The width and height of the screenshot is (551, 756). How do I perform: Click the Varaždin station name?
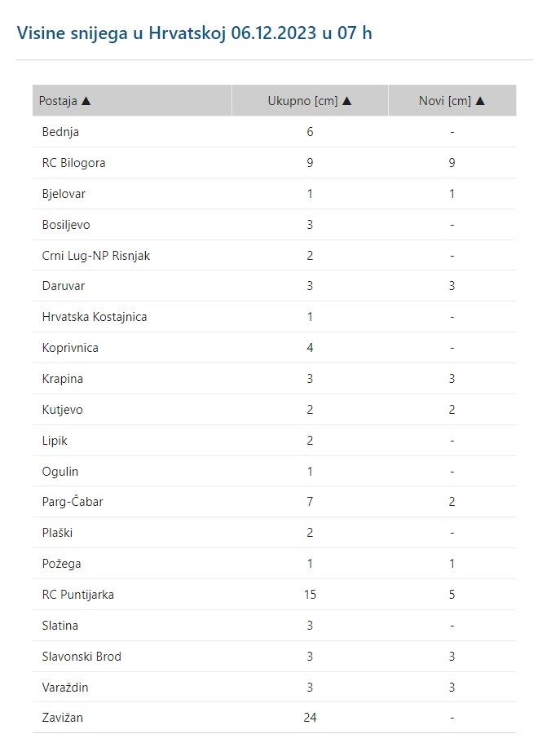(65, 688)
